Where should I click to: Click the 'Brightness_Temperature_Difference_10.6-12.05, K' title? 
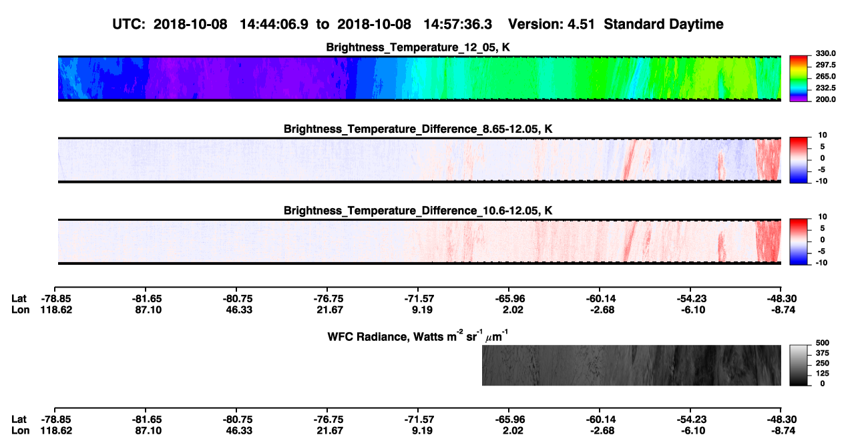(419, 211)
